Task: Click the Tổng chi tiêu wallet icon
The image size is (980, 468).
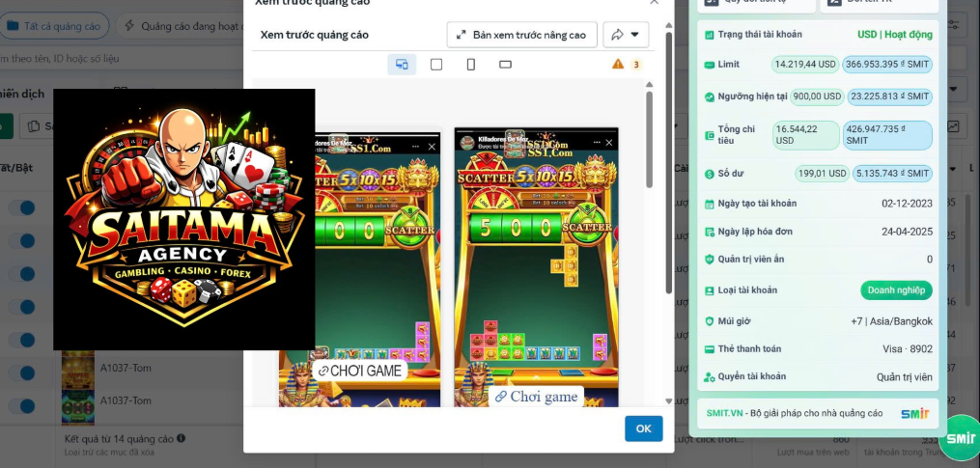Action: [x=710, y=135]
